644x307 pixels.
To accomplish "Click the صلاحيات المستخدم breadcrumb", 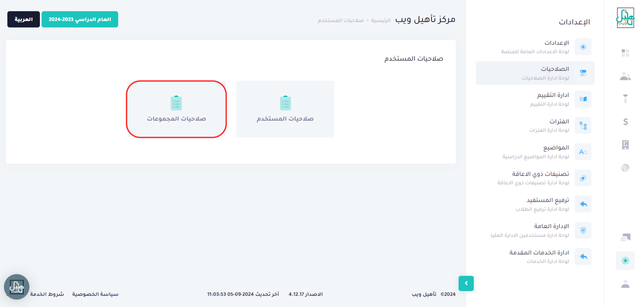I will pos(341,20).
